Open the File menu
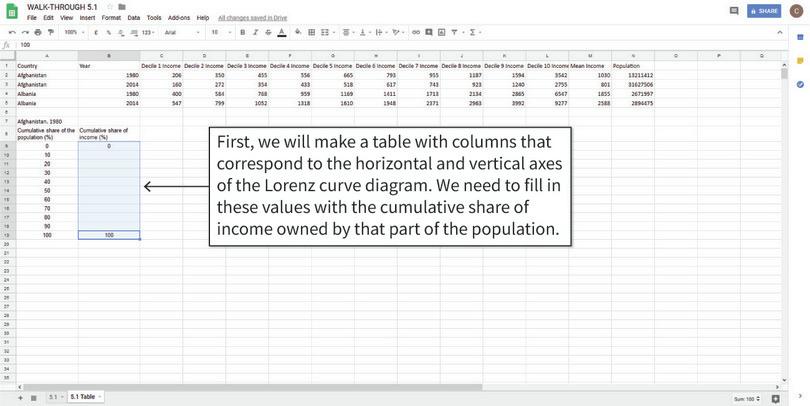 pyautogui.click(x=32, y=18)
